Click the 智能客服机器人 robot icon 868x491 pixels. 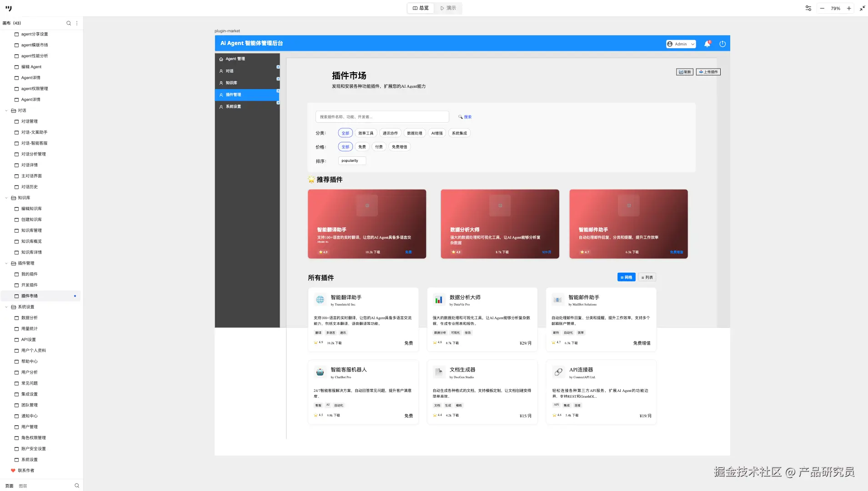point(320,372)
